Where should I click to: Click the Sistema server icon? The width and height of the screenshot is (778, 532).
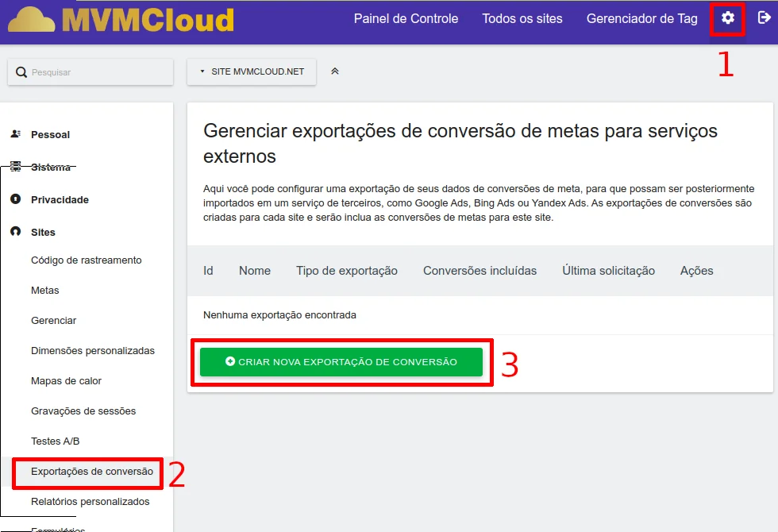point(15,168)
